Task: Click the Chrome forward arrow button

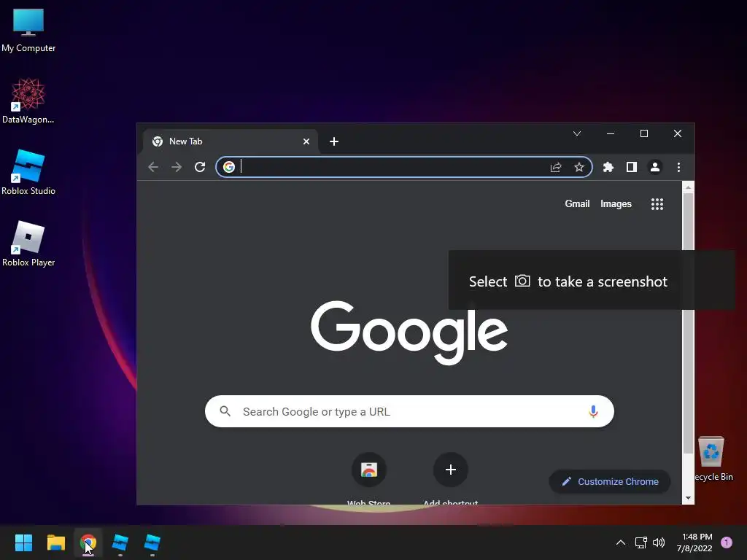Action: pyautogui.click(x=177, y=167)
